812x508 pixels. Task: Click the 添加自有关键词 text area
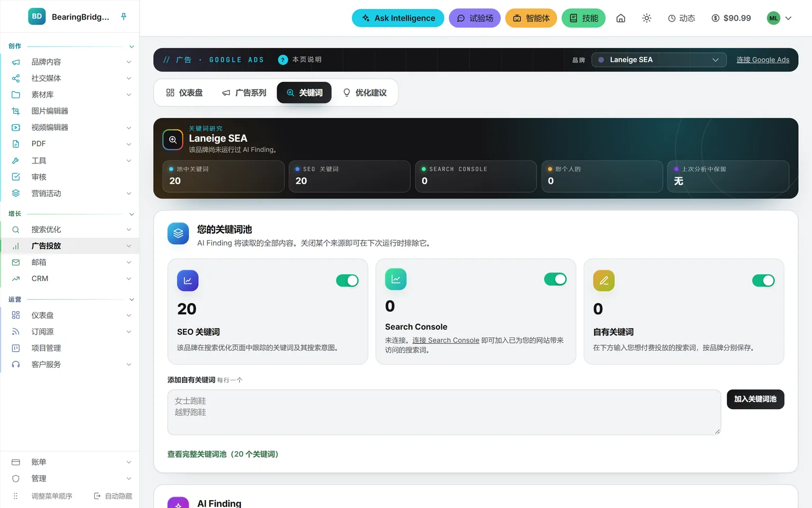coord(444,412)
